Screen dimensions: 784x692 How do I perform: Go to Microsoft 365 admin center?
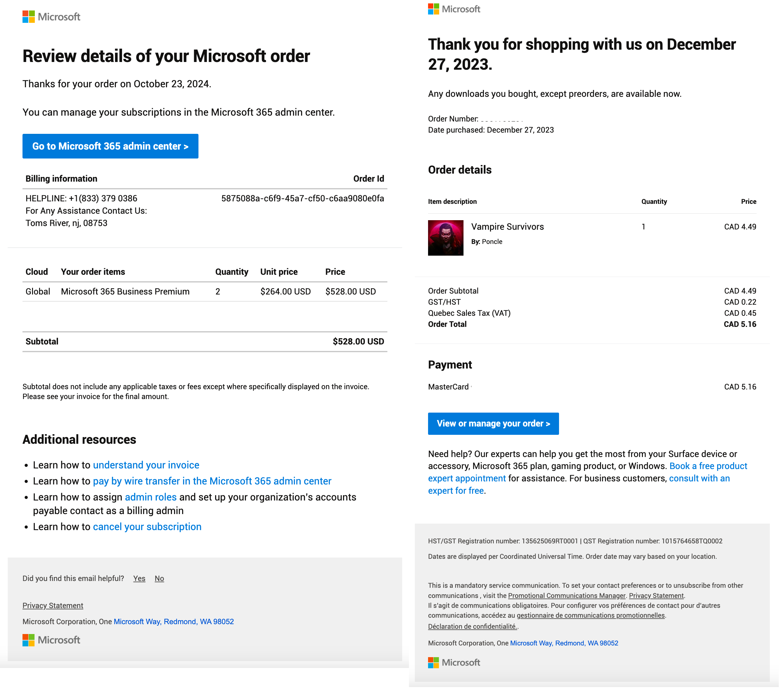(x=110, y=146)
